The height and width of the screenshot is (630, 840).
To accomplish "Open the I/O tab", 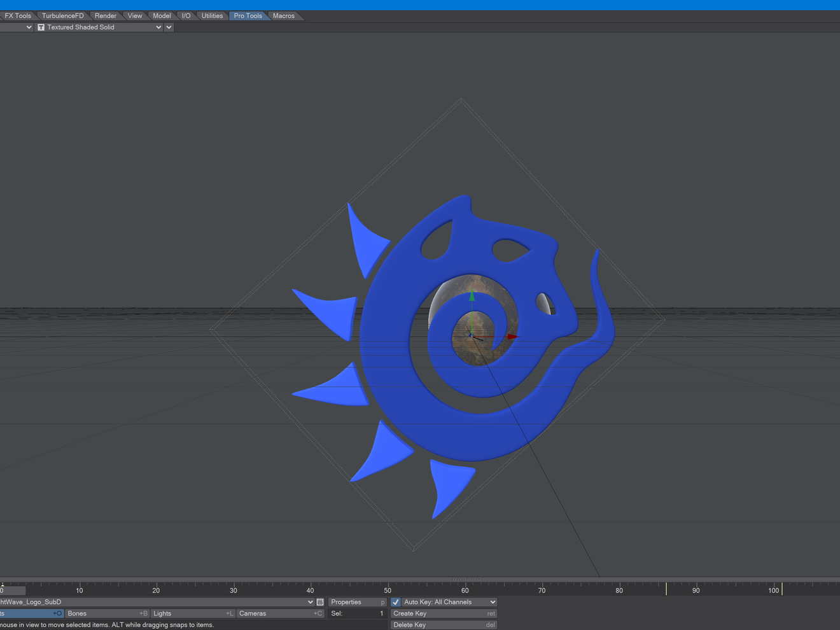I will click(186, 16).
